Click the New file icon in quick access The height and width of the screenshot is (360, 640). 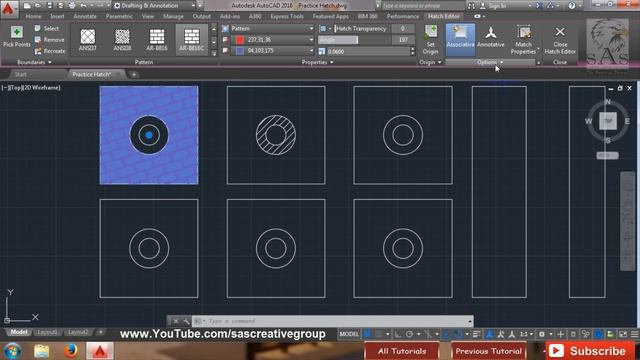click(x=27, y=6)
